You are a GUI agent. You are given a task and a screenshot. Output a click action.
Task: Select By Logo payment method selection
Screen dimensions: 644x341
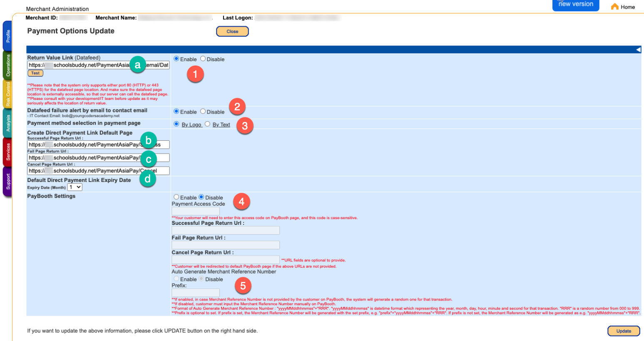[177, 124]
